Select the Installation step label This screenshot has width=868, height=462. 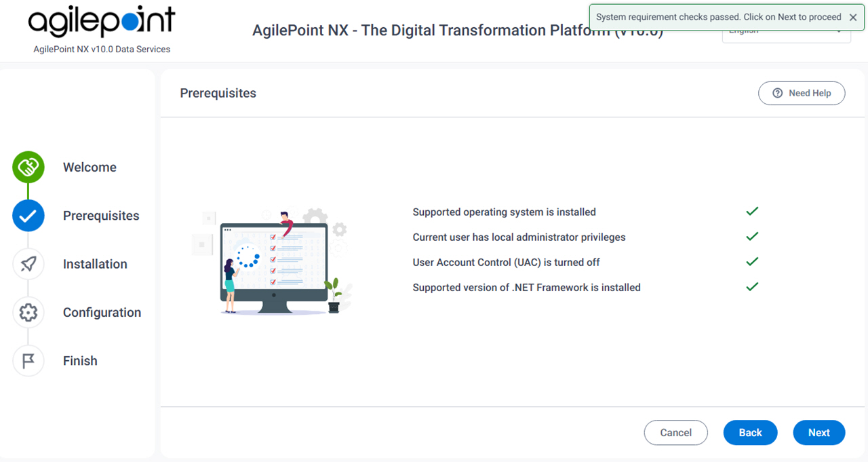coord(95,264)
